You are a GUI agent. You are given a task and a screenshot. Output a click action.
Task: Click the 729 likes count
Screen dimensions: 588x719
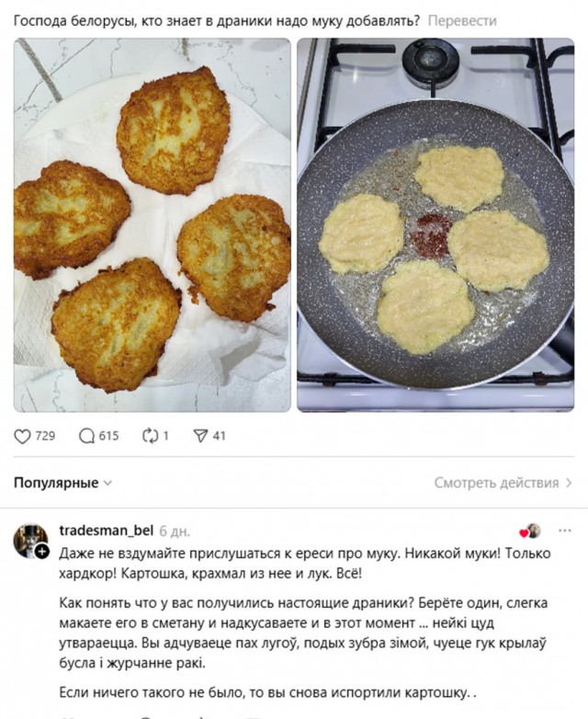(45, 436)
